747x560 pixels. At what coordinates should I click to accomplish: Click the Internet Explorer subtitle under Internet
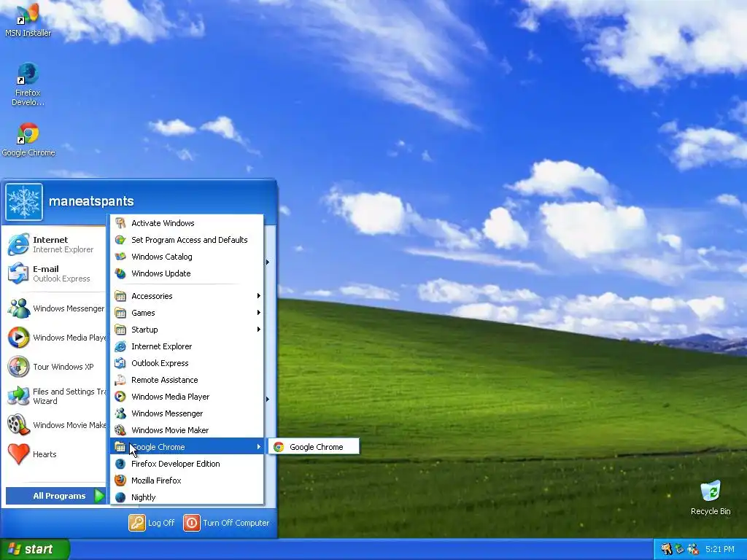63,249
